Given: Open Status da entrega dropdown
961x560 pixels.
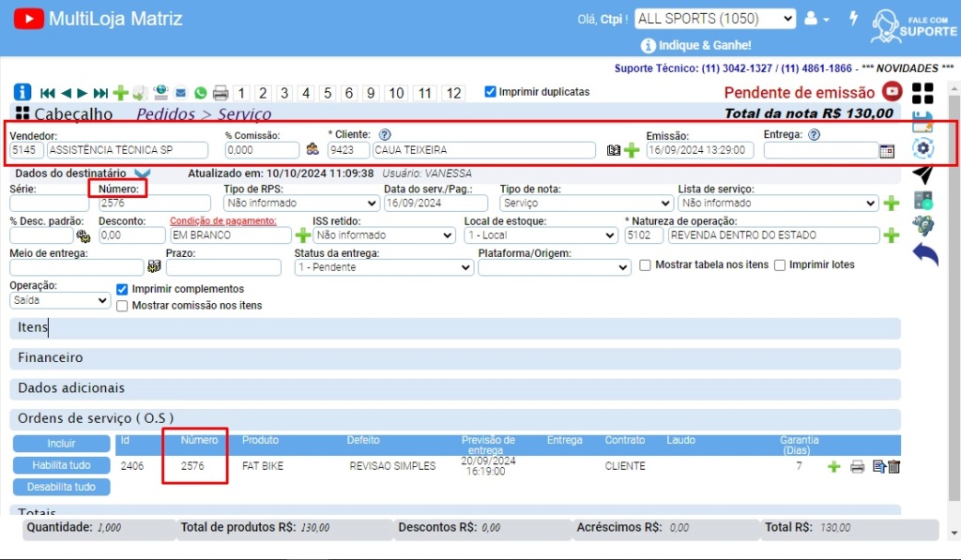Looking at the screenshot, I should pos(384,267).
